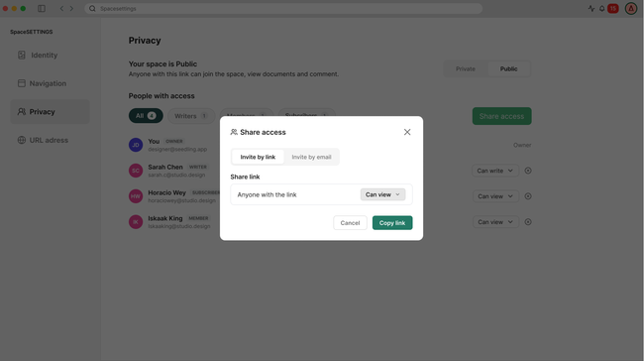Click Sarah Chen's name
Viewport: 644px width, 361px height.
(165, 167)
